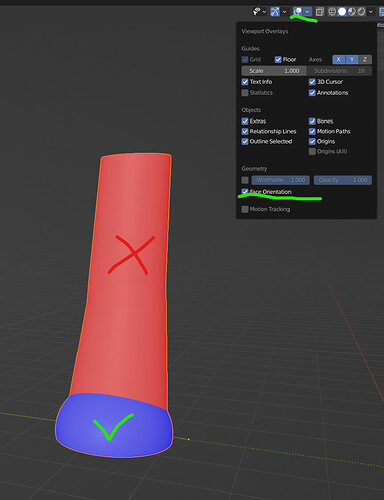384x500 pixels.
Task: Click the Viewport Overlays panel title
Action: pyautogui.click(x=265, y=31)
